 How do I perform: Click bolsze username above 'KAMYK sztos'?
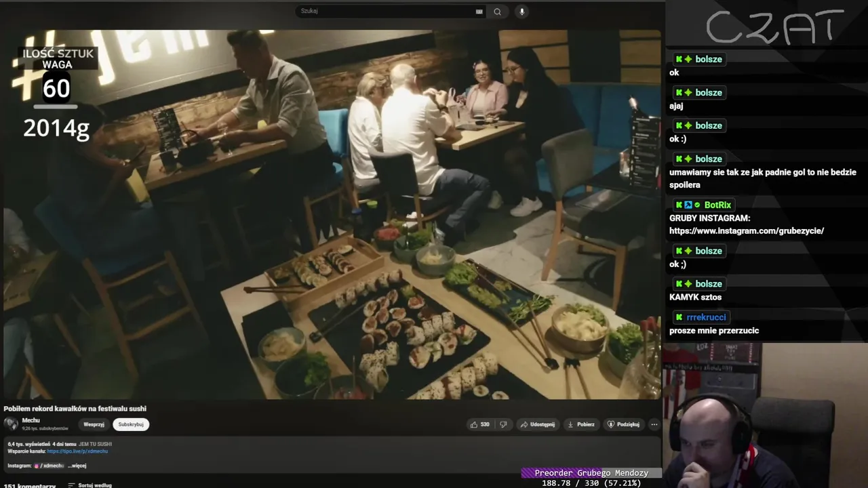[709, 284]
